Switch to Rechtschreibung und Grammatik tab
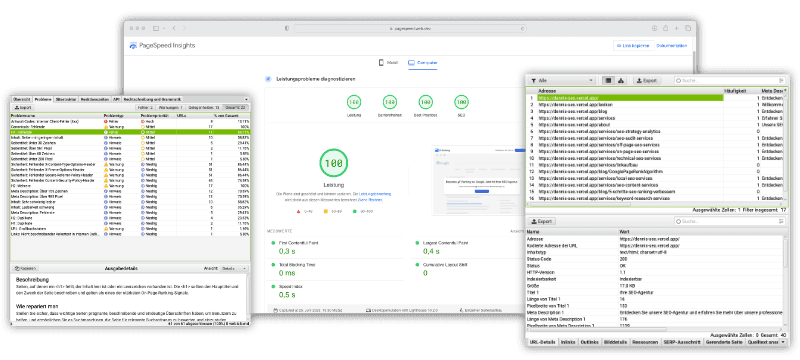The image size is (800, 360). [153, 99]
